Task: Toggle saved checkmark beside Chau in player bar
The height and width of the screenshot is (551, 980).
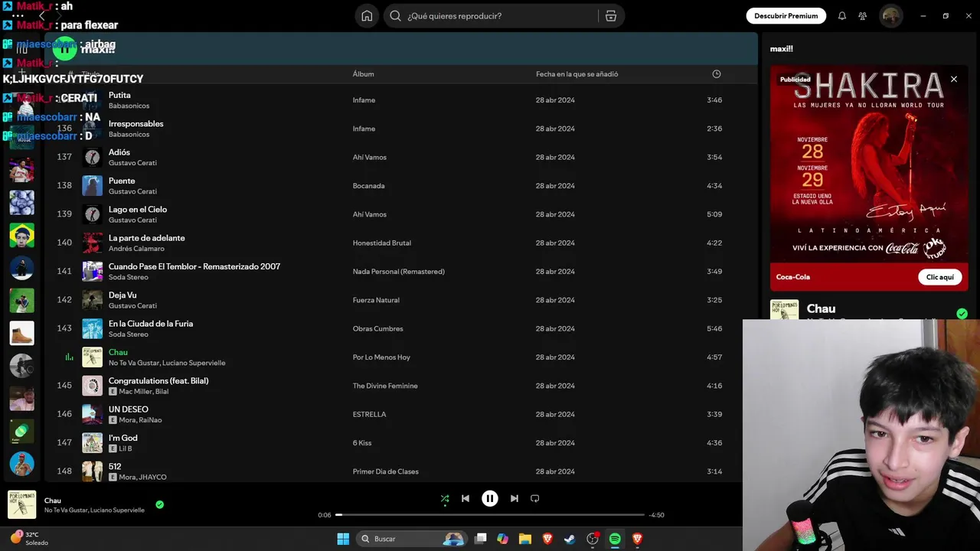Action: tap(160, 504)
